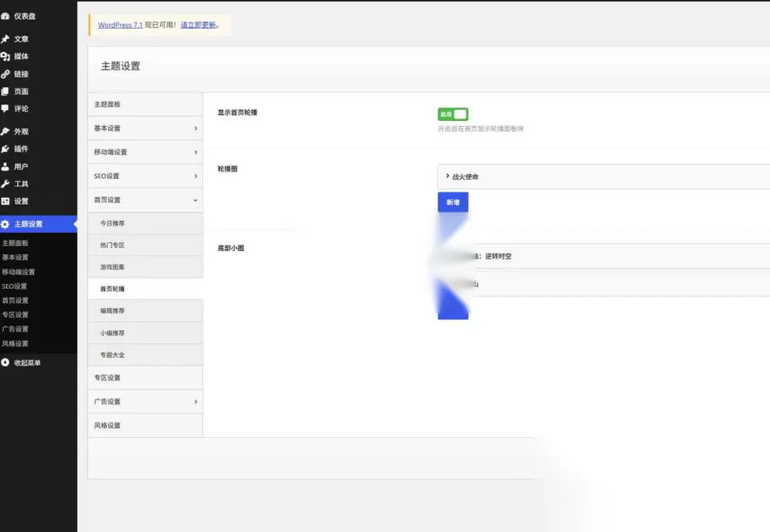
Task: Expand 移动端设置 chevron in theme panel
Action: pyautogui.click(x=196, y=152)
